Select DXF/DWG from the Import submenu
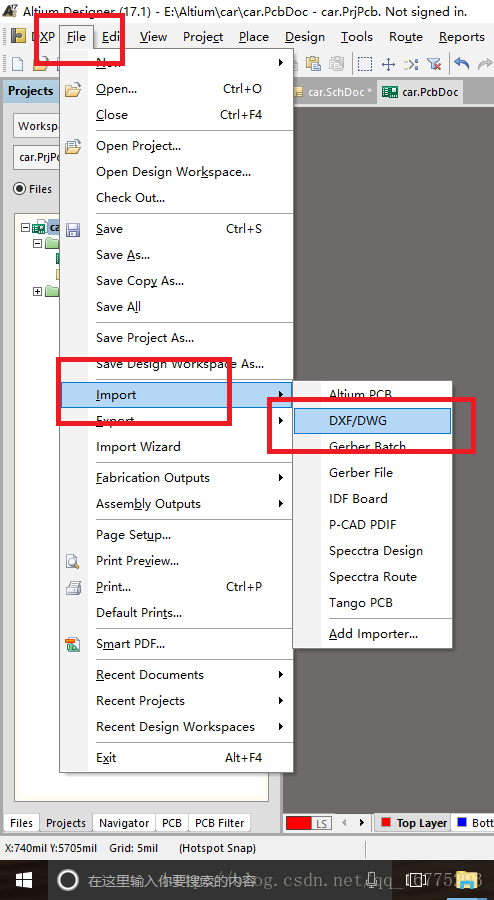This screenshot has width=494, height=900. click(372, 421)
